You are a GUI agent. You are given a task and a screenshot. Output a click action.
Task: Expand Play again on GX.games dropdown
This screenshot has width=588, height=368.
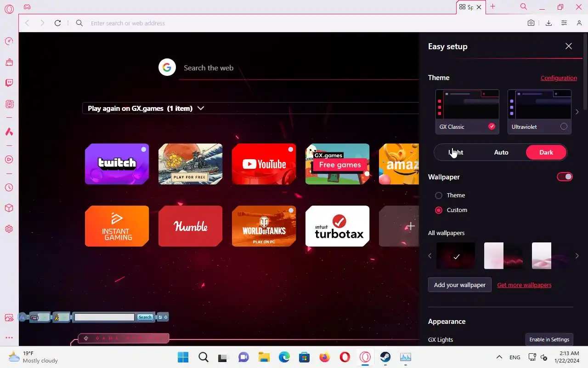click(x=200, y=109)
